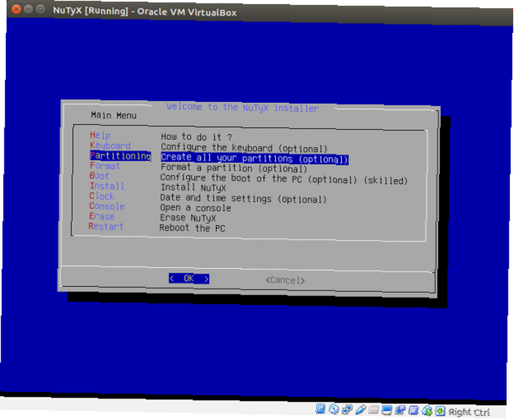Select the Keyboard menu entry
This screenshot has height=420, width=514.
tap(110, 145)
